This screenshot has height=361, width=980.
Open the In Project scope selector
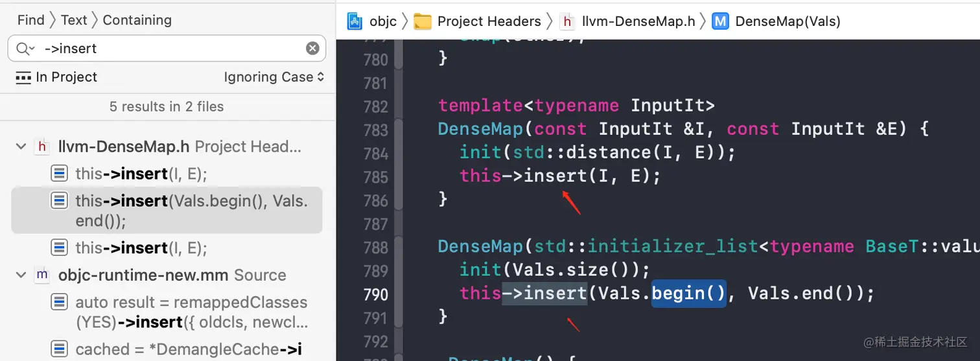point(56,77)
